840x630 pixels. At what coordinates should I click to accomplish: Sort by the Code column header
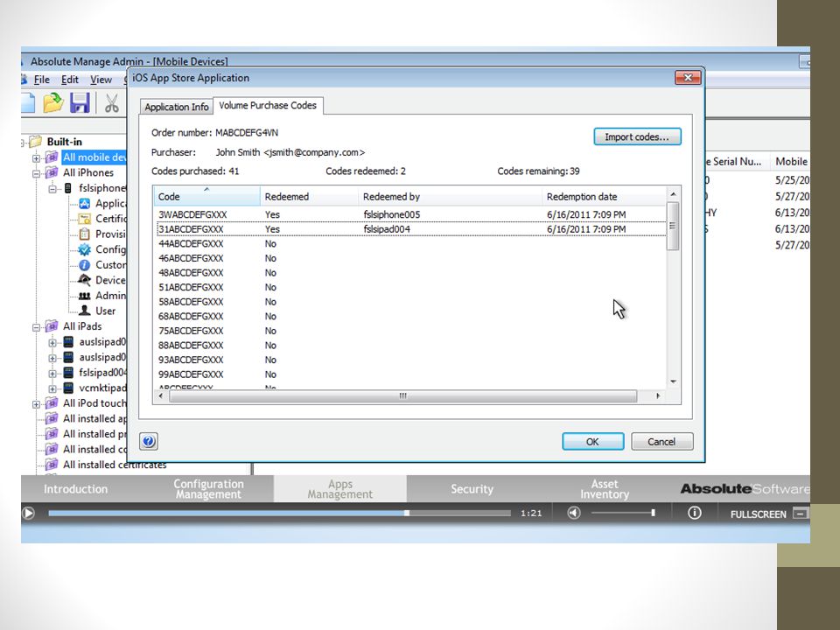[x=206, y=196]
